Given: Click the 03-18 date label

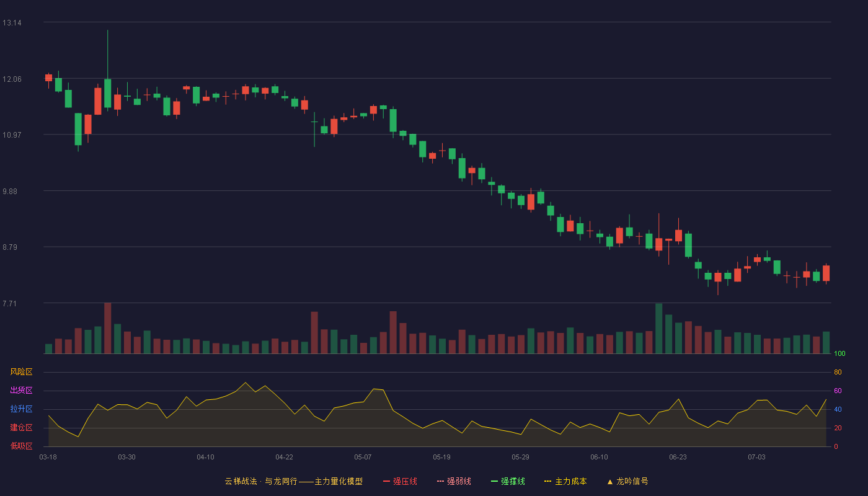Looking at the screenshot, I should pos(48,457).
